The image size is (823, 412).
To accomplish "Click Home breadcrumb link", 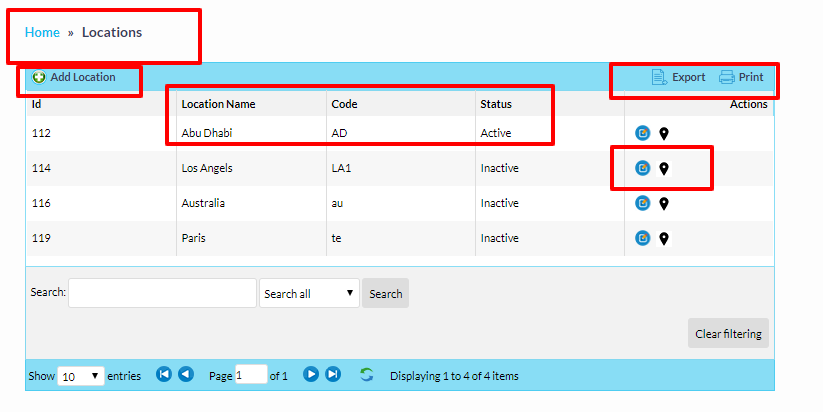I will point(42,32).
